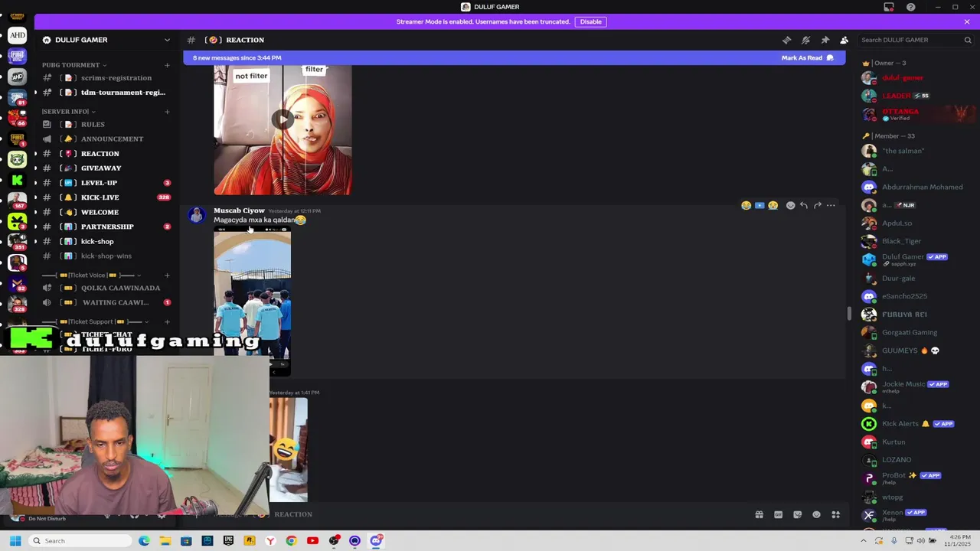Collapse the Ticket Support category

tap(96, 321)
